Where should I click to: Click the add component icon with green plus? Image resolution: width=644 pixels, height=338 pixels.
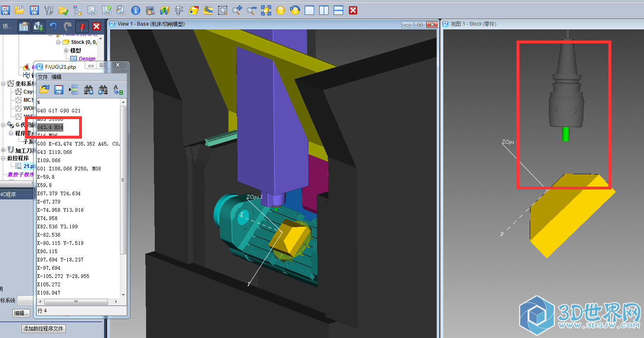tap(38, 26)
